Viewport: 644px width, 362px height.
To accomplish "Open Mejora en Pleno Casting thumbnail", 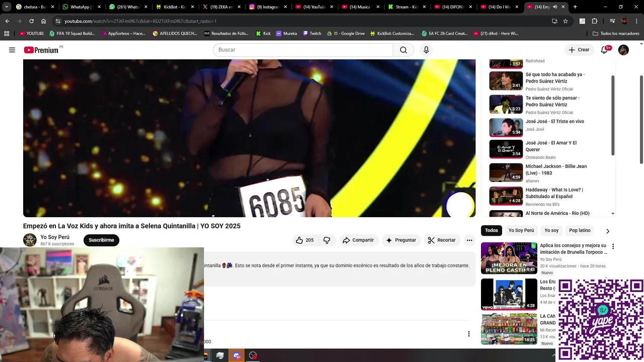I will tap(509, 258).
